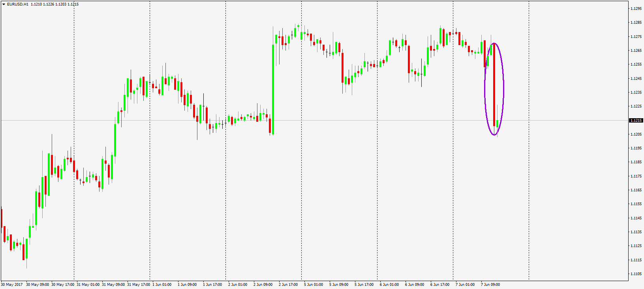
Task: Click the 5 Jun 01:00 time label
Action: pos(314,285)
